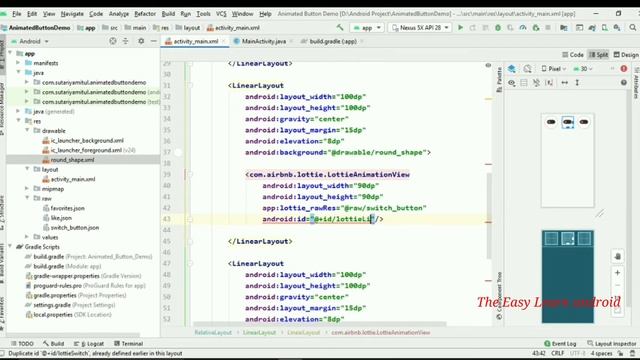Collapse all nodes in Project panel
This screenshot has height=360, width=640.
(x=125, y=41)
